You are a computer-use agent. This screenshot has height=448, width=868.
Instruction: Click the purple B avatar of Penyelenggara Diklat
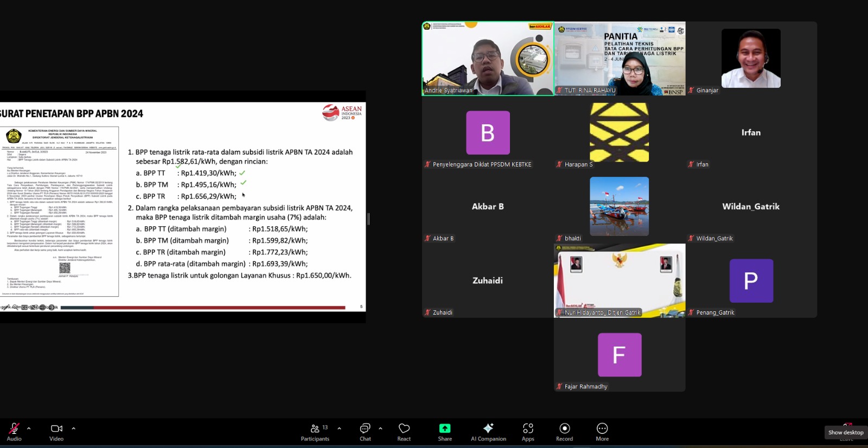[x=488, y=133]
